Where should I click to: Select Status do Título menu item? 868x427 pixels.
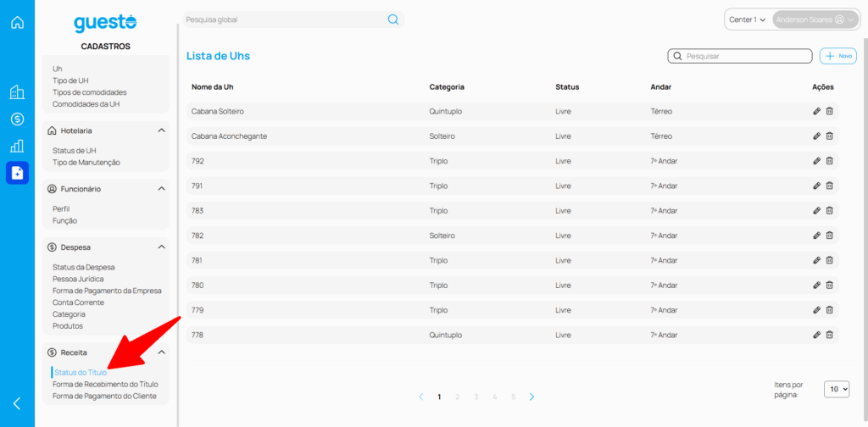click(x=80, y=372)
